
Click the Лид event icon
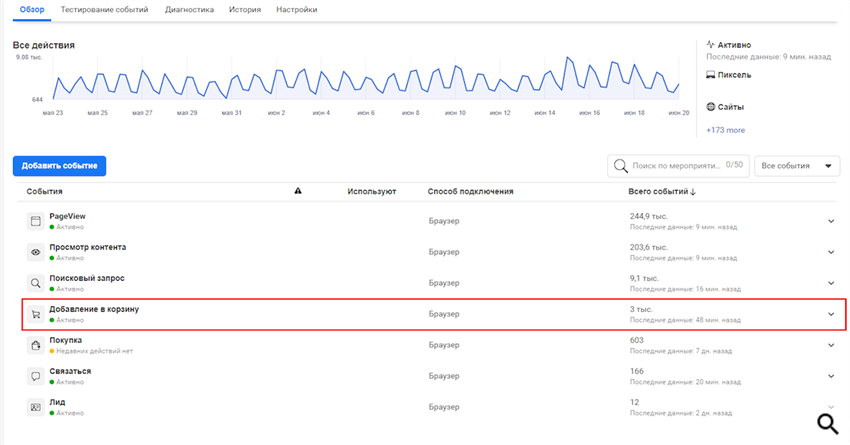[36, 407]
